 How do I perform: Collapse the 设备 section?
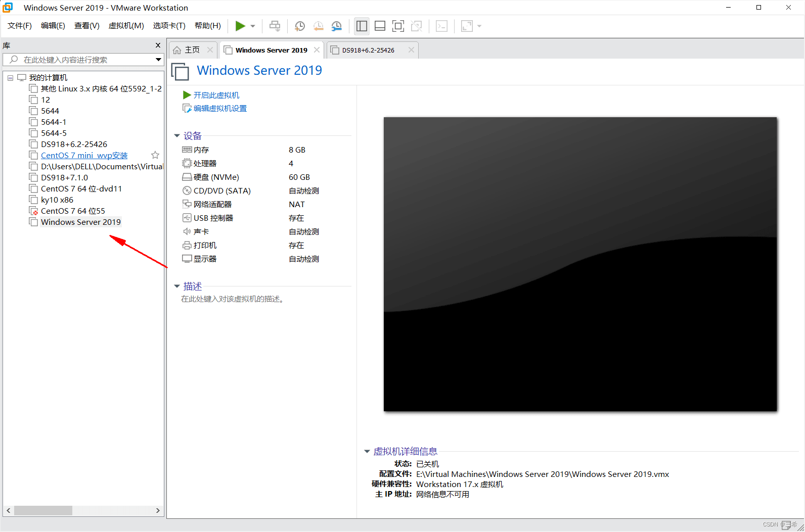tap(177, 135)
